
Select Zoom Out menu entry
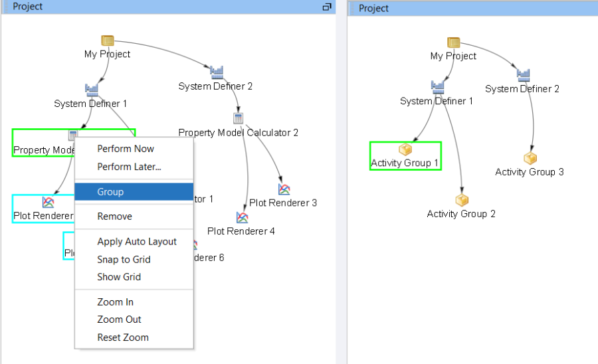(x=119, y=319)
